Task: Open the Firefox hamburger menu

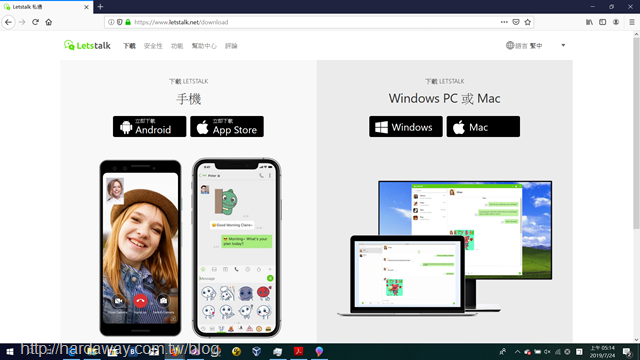Action: [632, 22]
